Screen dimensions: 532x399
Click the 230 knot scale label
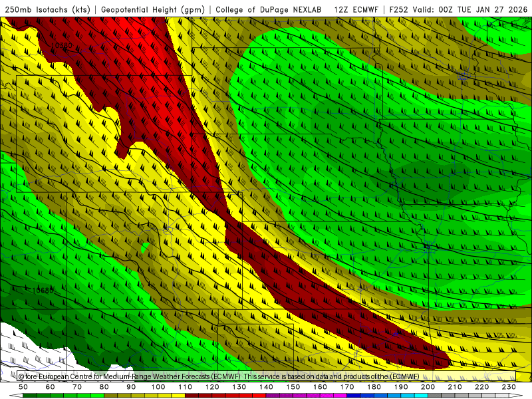pos(509,387)
